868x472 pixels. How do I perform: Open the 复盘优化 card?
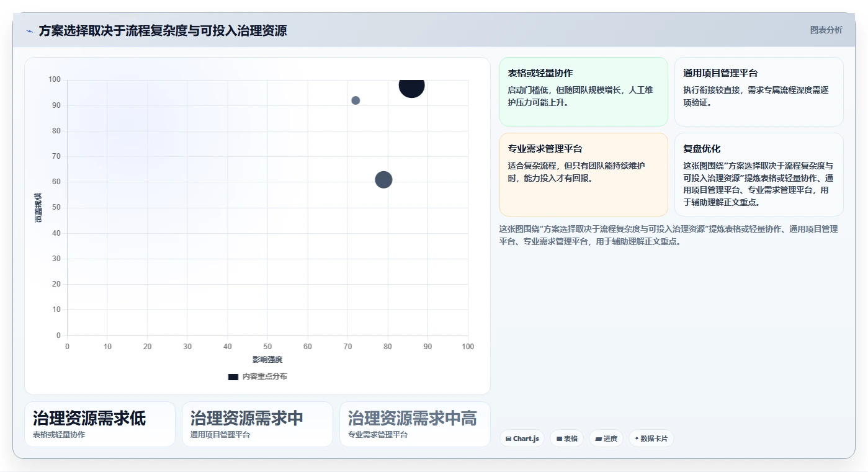(759, 174)
